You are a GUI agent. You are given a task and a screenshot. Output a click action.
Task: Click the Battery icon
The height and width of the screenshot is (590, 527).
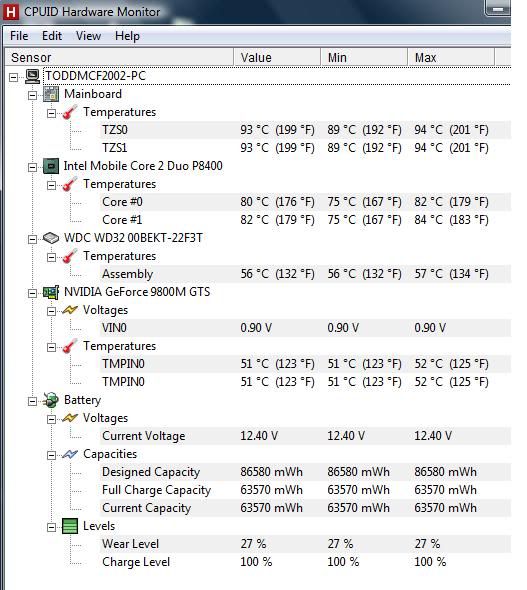click(x=51, y=400)
